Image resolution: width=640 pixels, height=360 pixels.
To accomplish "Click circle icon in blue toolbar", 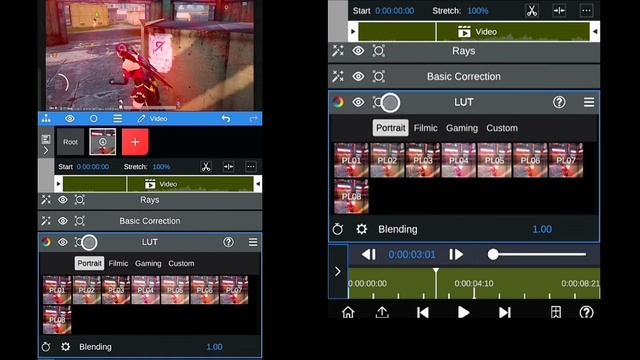I will point(93,118).
